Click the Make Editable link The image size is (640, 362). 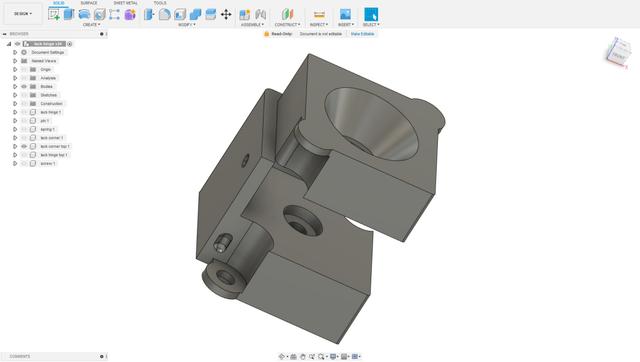pos(362,34)
